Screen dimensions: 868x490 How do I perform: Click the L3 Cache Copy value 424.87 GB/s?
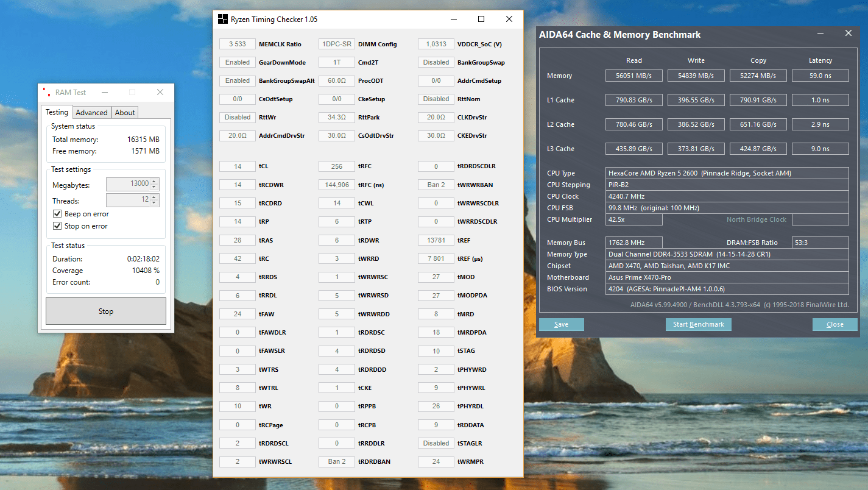tap(758, 149)
